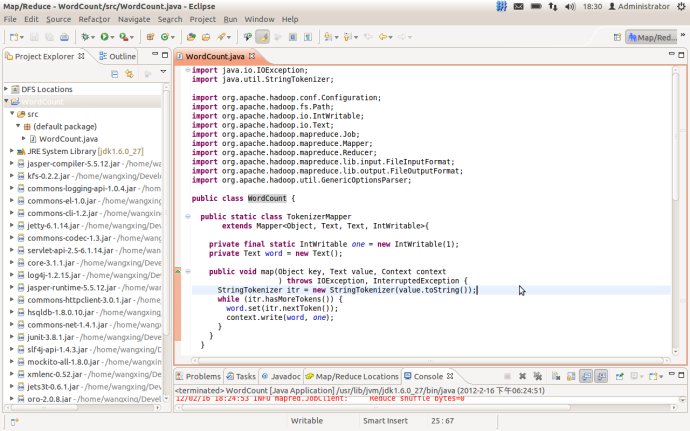Open the Refactor menu
Viewport: 690px width, 431px height.
[94, 19]
